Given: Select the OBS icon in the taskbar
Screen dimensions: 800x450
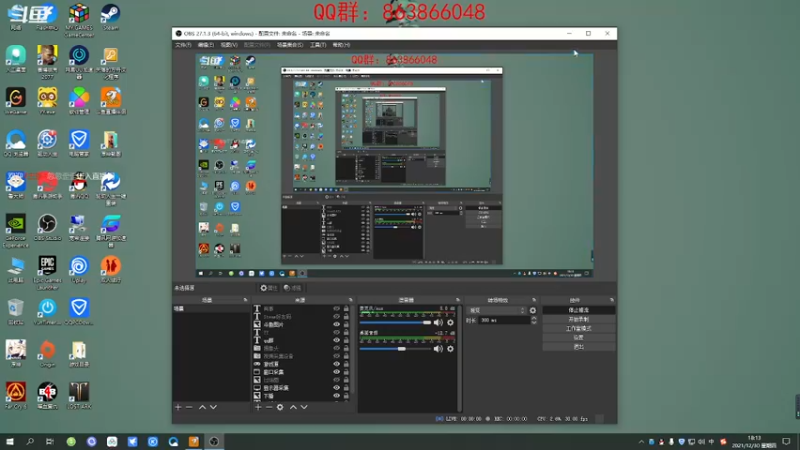Looking at the screenshot, I should tap(214, 441).
